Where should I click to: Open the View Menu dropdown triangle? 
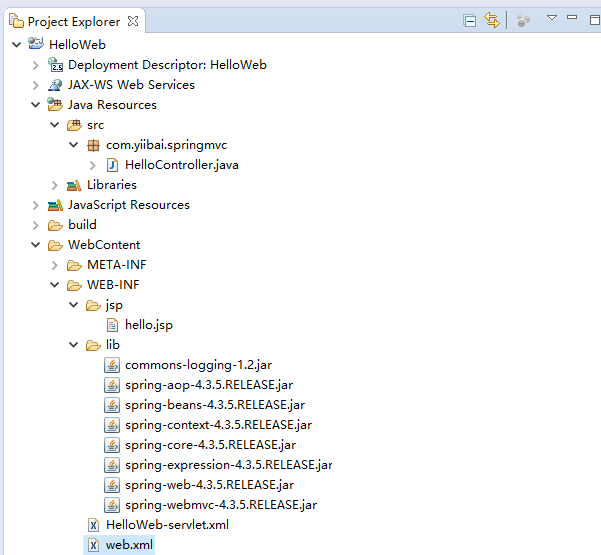pyautogui.click(x=551, y=19)
